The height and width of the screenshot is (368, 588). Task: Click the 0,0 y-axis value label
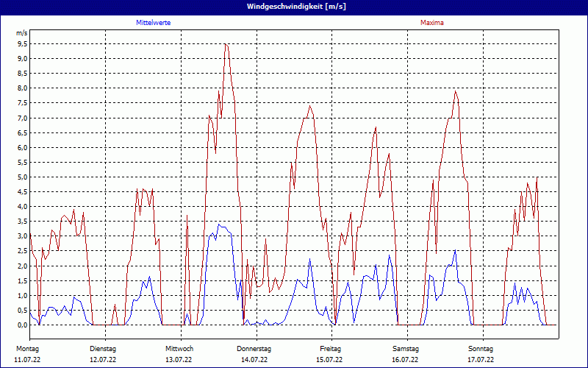[22, 325]
